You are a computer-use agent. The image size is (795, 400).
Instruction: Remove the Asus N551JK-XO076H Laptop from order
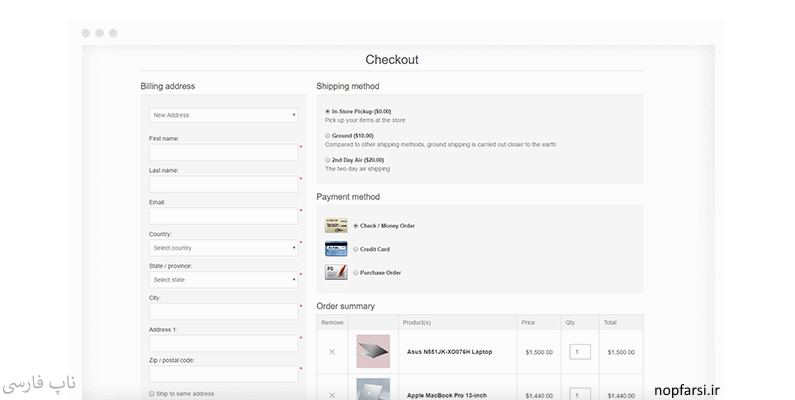(332, 352)
